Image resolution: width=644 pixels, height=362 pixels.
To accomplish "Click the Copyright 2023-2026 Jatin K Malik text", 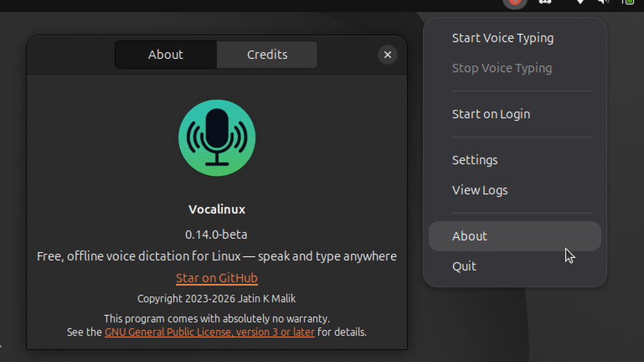I will tap(217, 298).
